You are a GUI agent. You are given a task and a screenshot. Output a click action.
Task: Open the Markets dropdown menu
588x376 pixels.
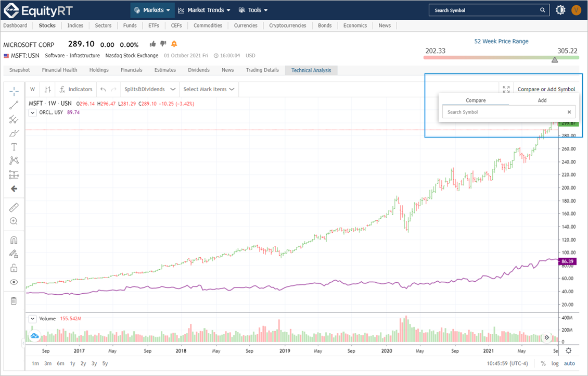tap(152, 10)
